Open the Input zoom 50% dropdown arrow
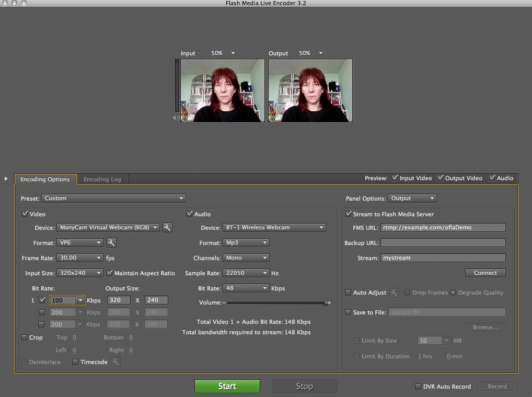Image resolution: width=532 pixels, height=397 pixels. pos(233,53)
